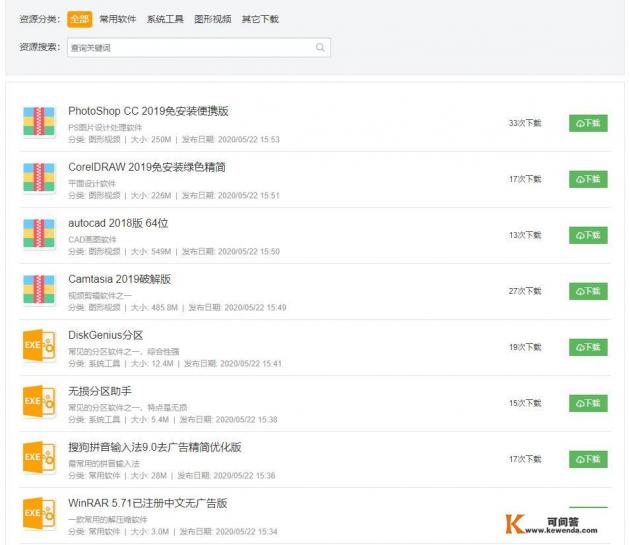Click the 资源分类 label
This screenshot has width=630, height=545.
pos(39,19)
